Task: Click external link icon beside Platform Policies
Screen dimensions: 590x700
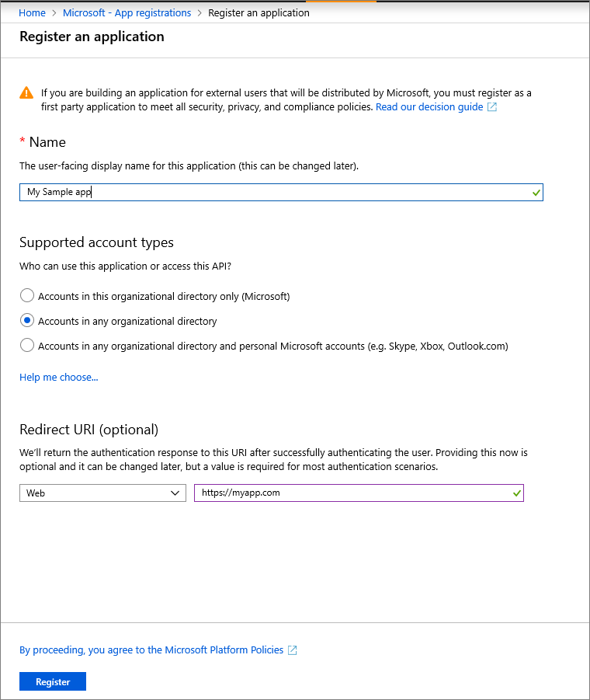Action: (293, 650)
